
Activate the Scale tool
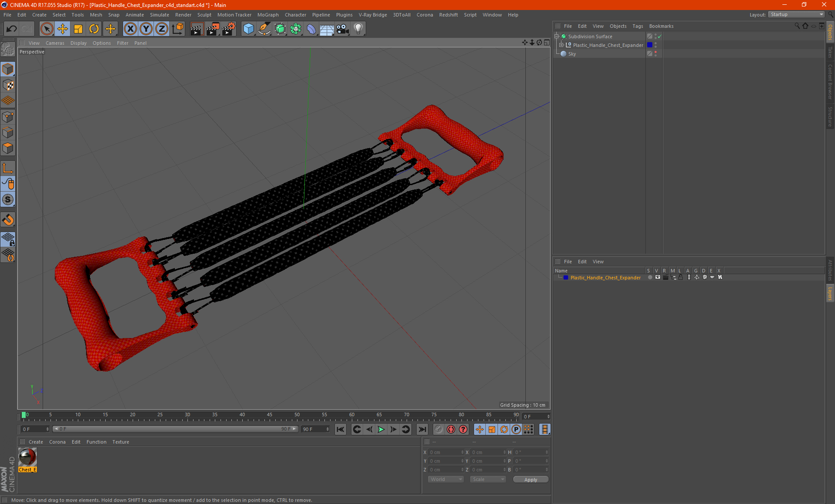coord(78,29)
